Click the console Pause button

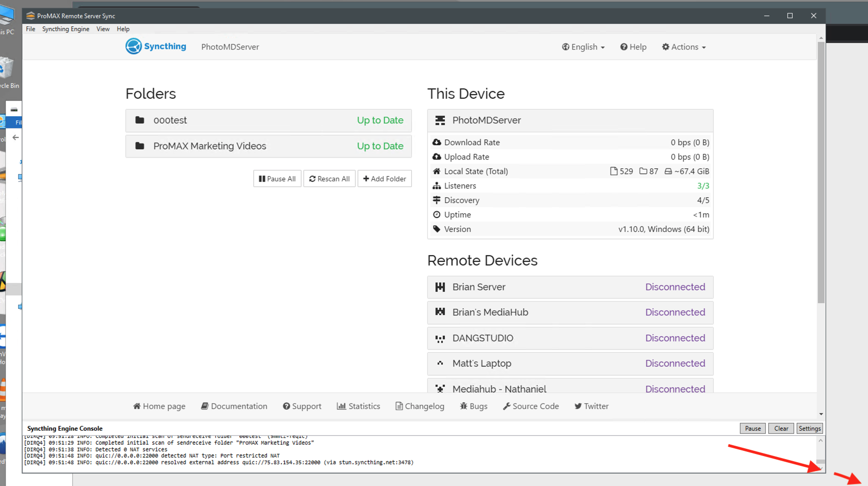[x=753, y=429]
